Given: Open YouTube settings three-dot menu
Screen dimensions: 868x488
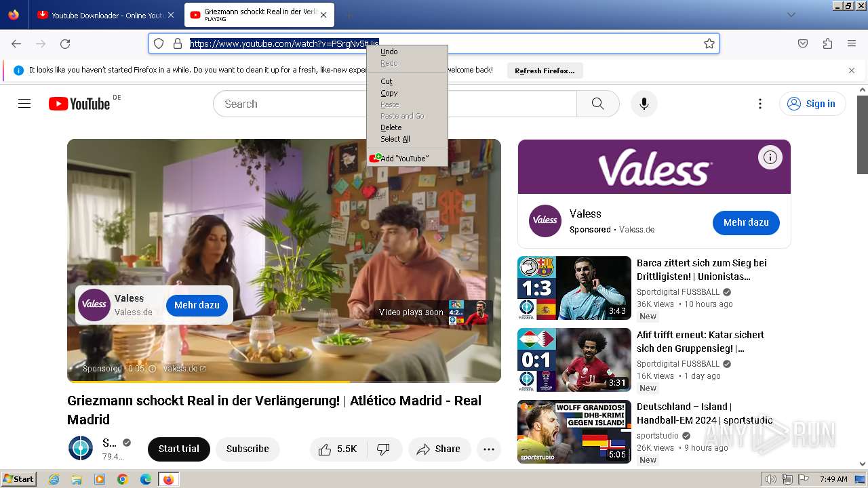Looking at the screenshot, I should click(x=760, y=104).
